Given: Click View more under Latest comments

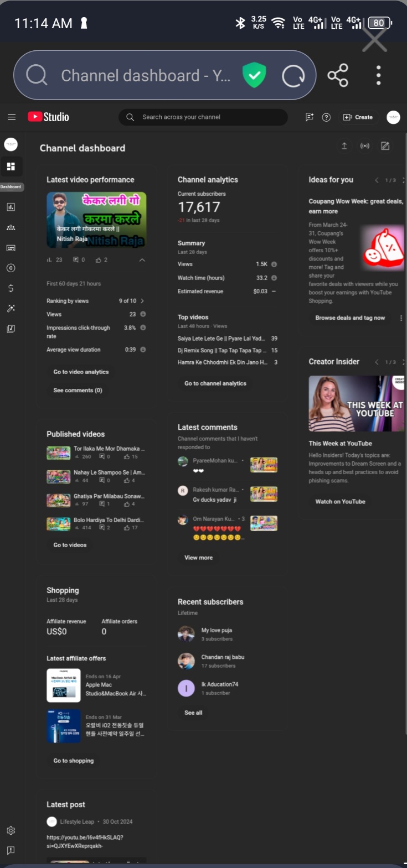Looking at the screenshot, I should pos(198,558).
